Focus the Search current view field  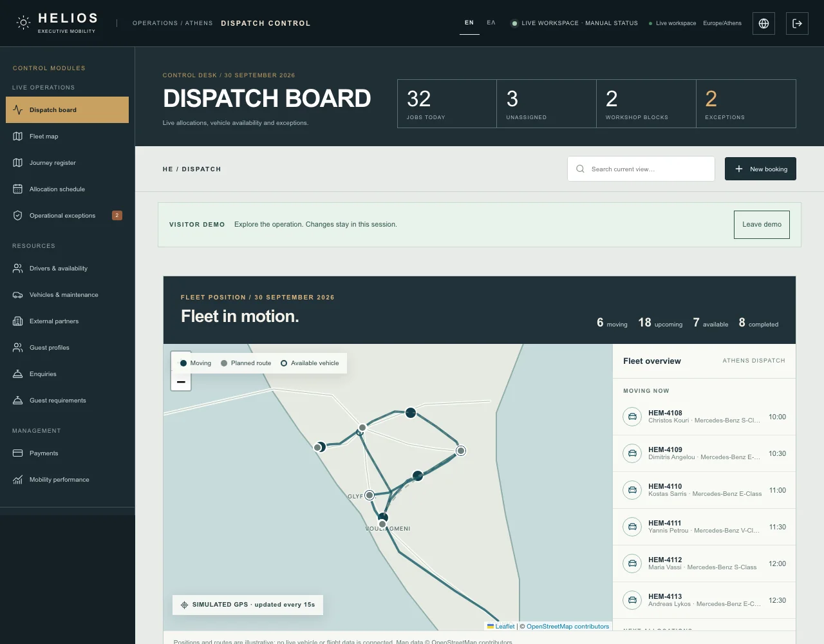[x=641, y=169]
